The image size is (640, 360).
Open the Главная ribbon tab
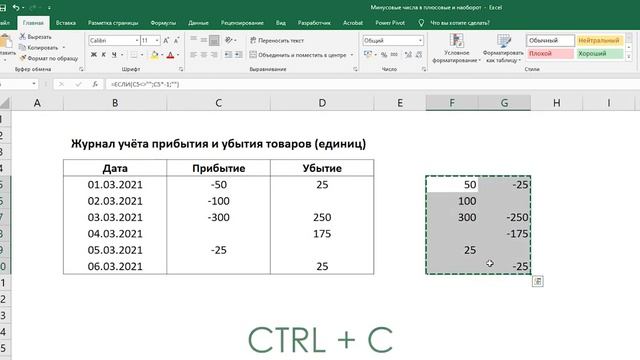tap(33, 23)
